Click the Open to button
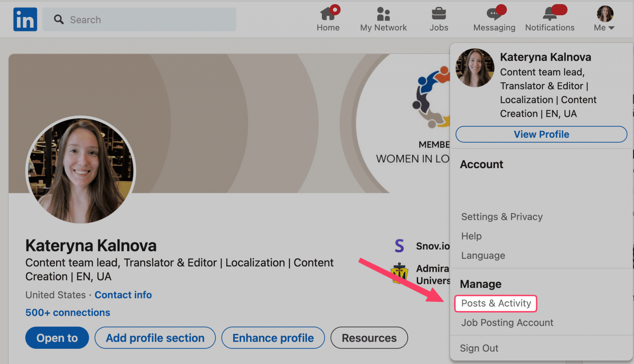Viewport: 634px width, 364px height. tap(57, 338)
